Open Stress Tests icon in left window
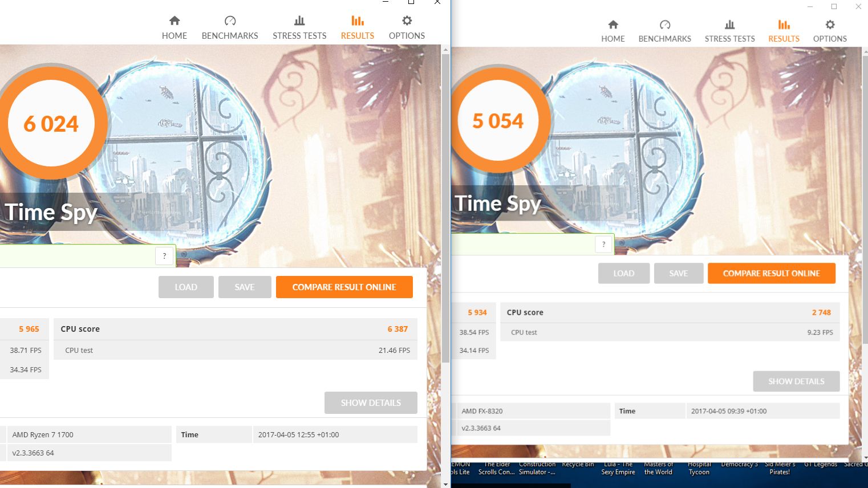Screen dimensions: 868x488 coord(299,21)
